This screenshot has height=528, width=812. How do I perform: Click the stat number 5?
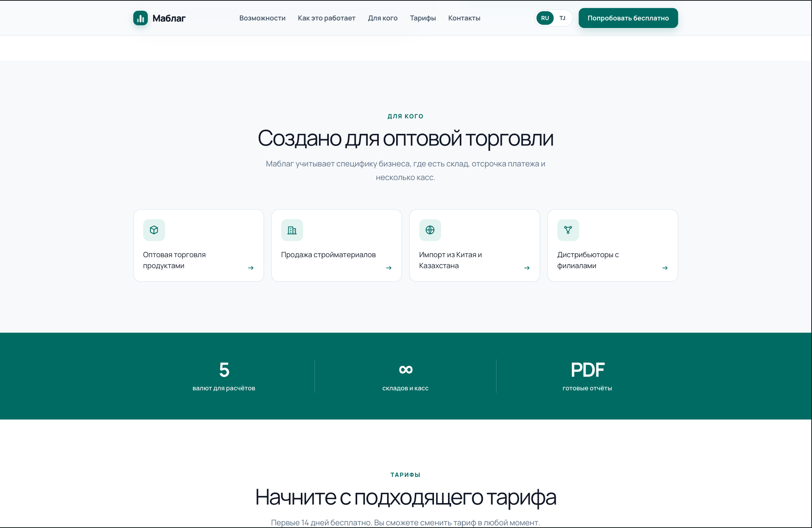tap(224, 370)
